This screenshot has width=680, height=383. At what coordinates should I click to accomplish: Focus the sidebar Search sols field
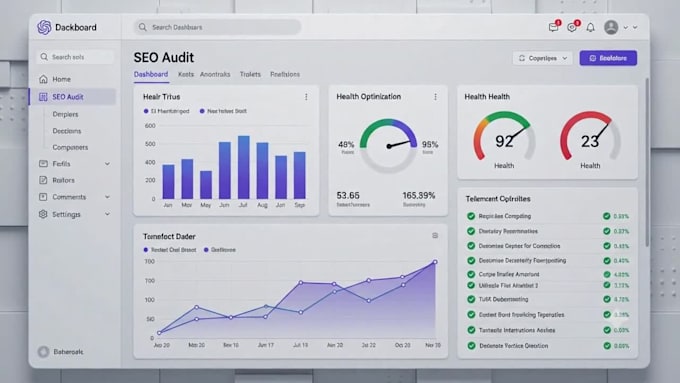click(x=75, y=57)
